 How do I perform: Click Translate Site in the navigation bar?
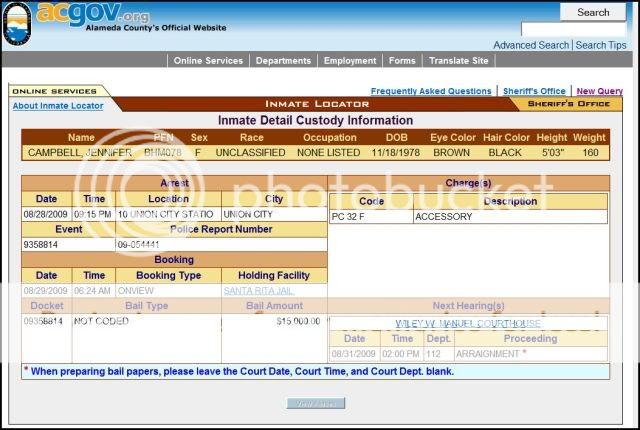tap(459, 61)
